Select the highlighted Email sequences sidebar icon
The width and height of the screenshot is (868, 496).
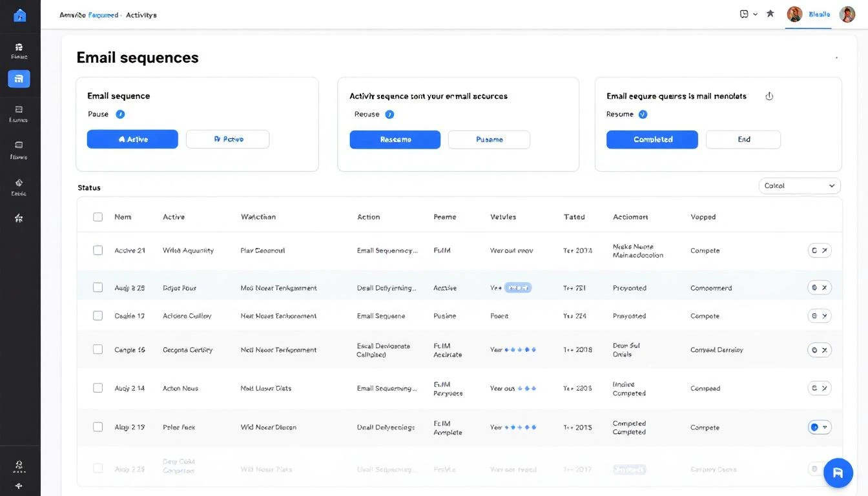19,78
